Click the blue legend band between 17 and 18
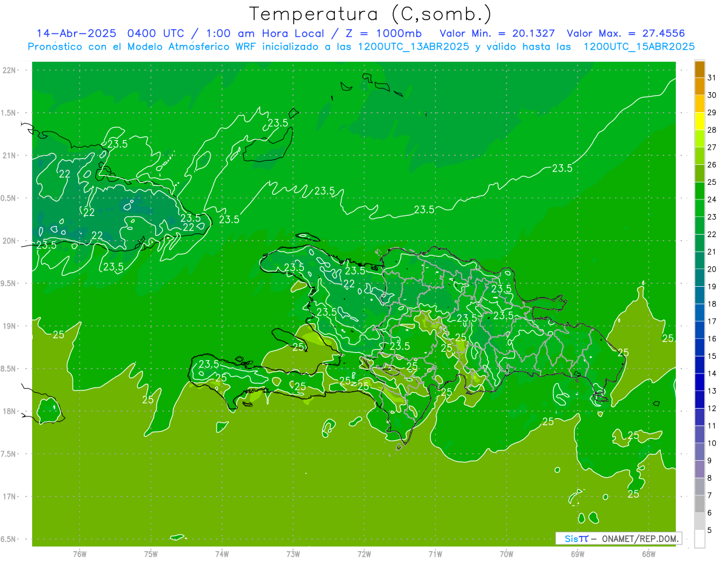The height and width of the screenshot is (562, 728). click(x=699, y=313)
